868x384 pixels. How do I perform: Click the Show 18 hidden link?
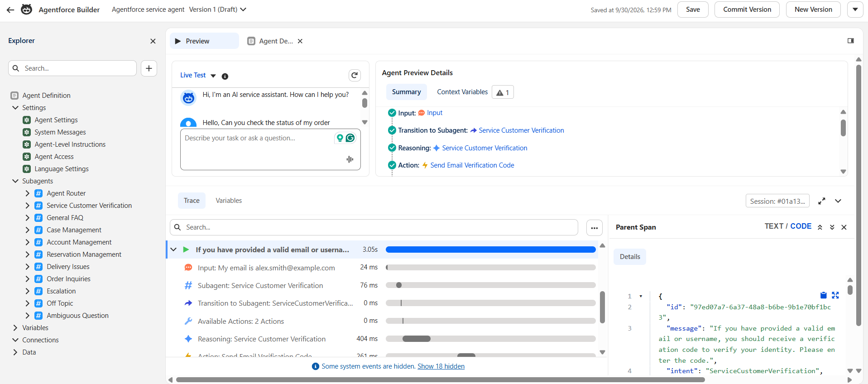(x=441, y=366)
